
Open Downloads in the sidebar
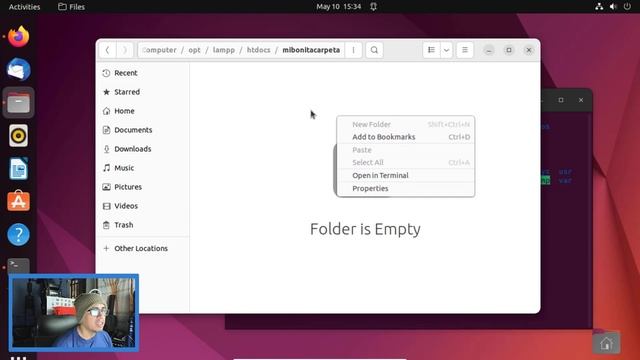click(x=142, y=149)
